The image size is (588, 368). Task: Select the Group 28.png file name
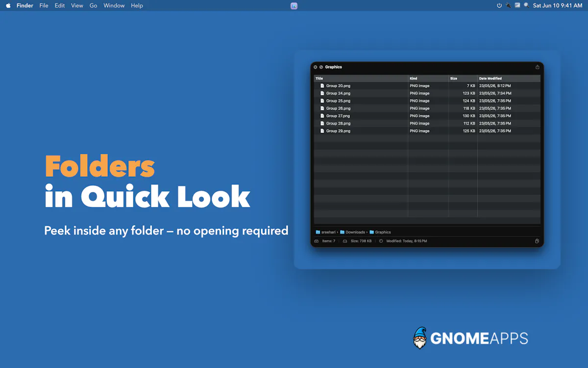pyautogui.click(x=338, y=123)
